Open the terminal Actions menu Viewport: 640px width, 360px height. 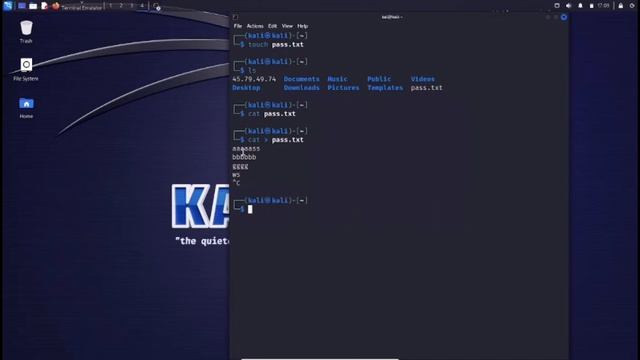pyautogui.click(x=255, y=26)
